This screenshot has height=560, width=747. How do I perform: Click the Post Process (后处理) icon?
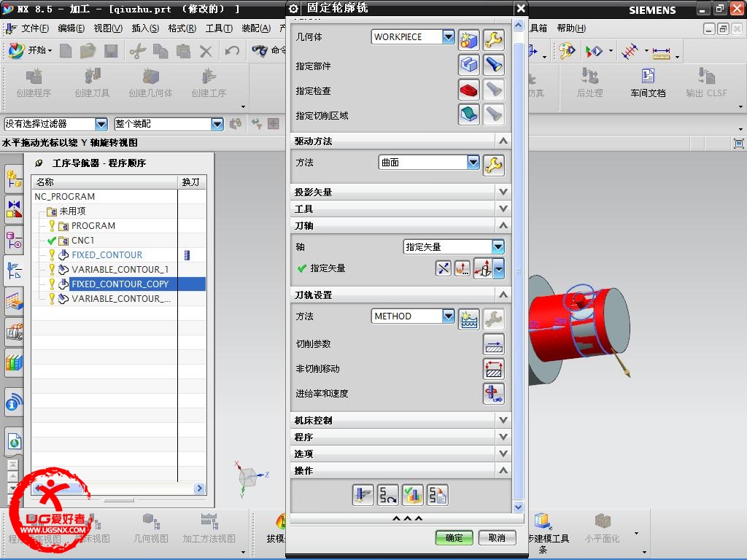coord(589,83)
